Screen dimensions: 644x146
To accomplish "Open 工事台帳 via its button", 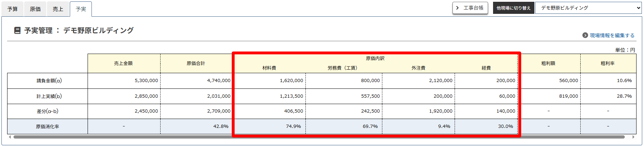I will pos(470,8).
